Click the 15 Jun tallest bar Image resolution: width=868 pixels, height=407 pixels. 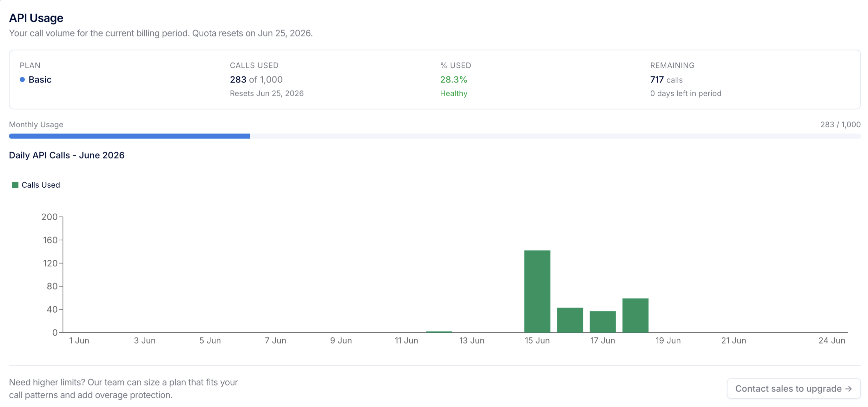[x=537, y=291]
